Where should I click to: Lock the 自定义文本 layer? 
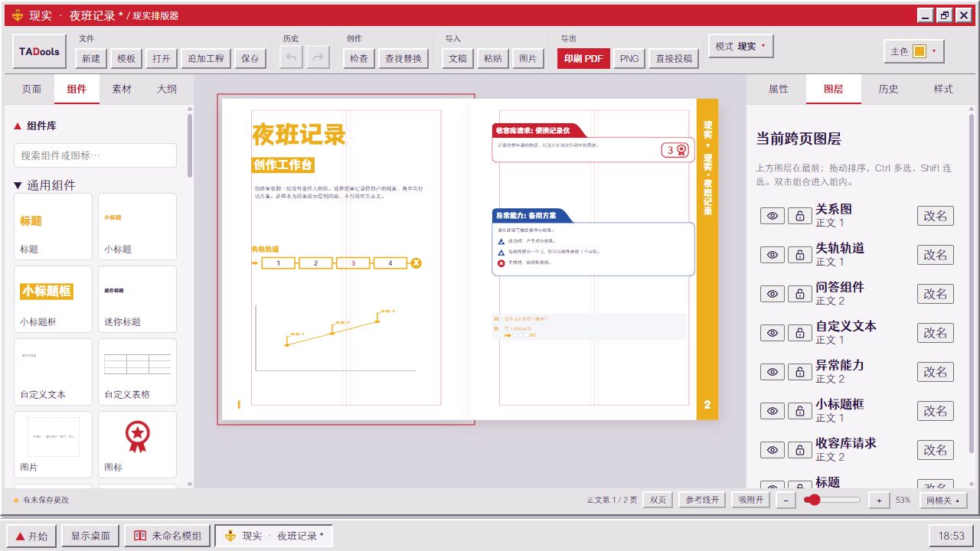point(800,333)
